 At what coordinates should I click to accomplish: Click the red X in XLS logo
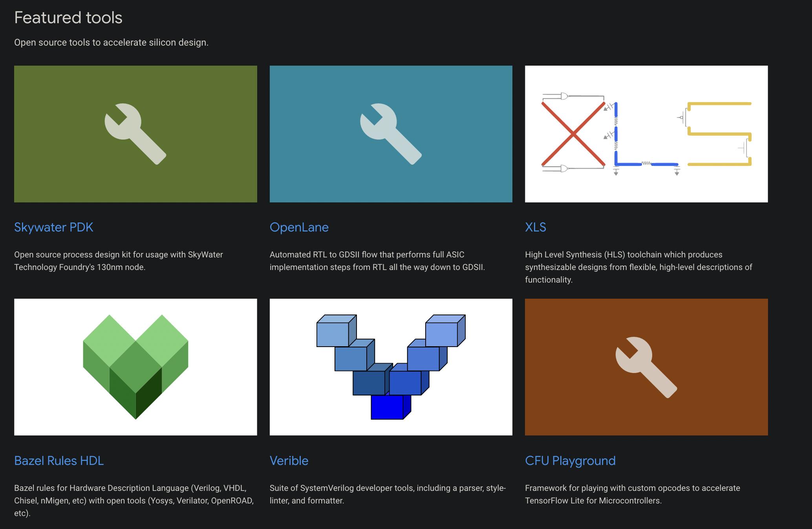[x=573, y=134]
